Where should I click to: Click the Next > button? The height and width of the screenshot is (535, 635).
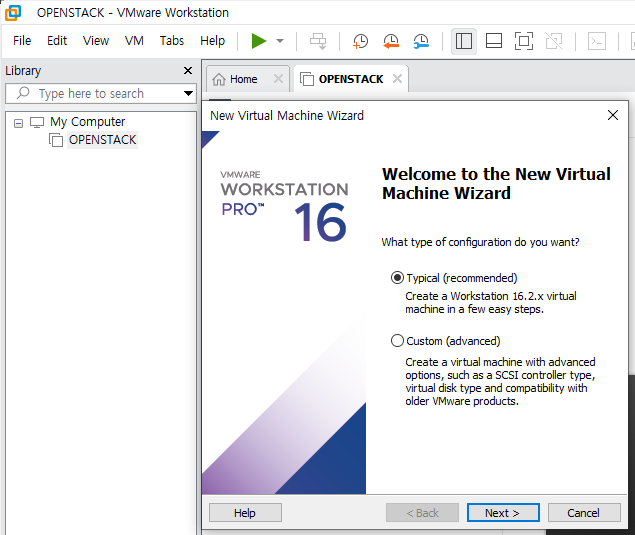503,513
